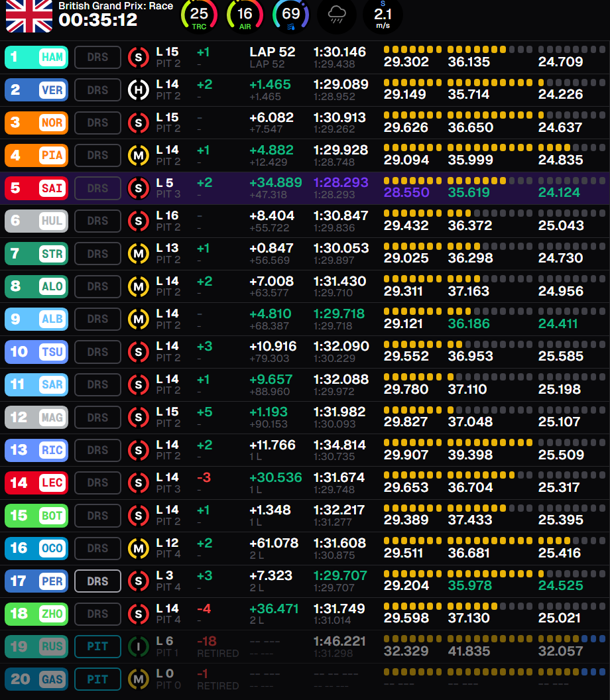The width and height of the screenshot is (610, 700).
Task: Click the DRS indicator for Zhou
Action: pyautogui.click(x=97, y=614)
